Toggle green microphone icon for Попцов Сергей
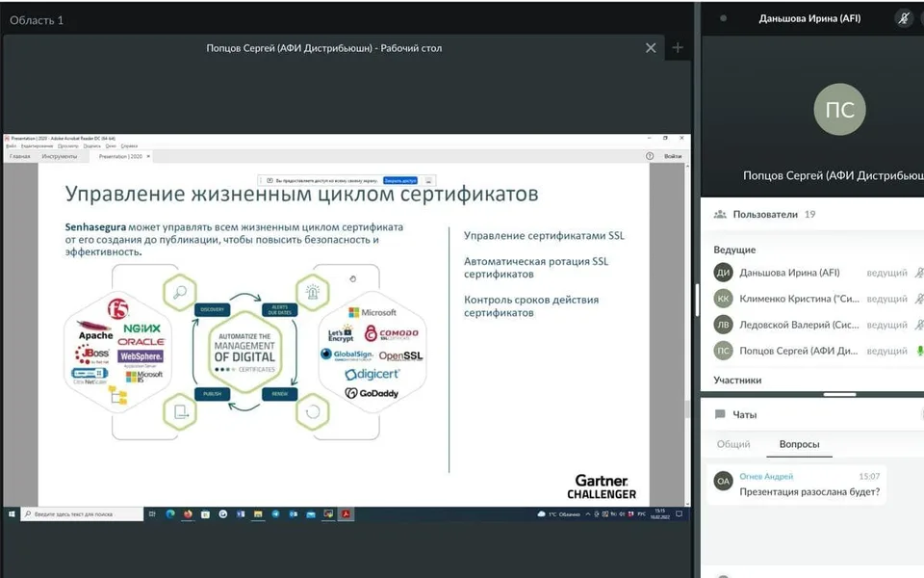The width and height of the screenshot is (924, 578). click(x=920, y=351)
